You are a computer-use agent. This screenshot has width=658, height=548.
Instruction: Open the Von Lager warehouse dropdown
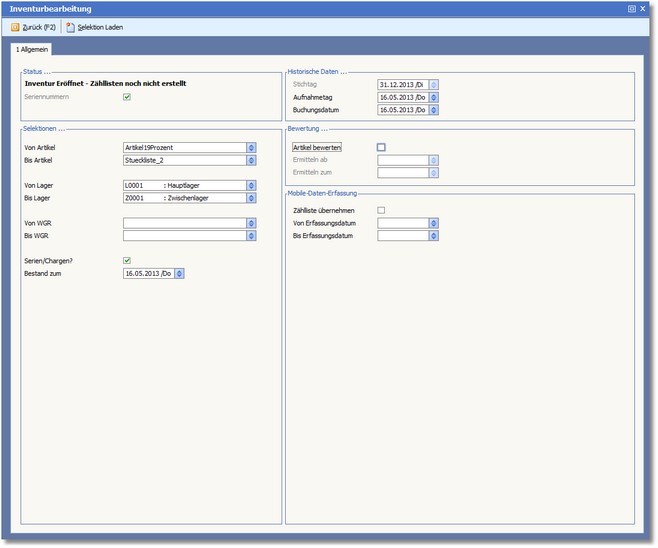click(250, 185)
